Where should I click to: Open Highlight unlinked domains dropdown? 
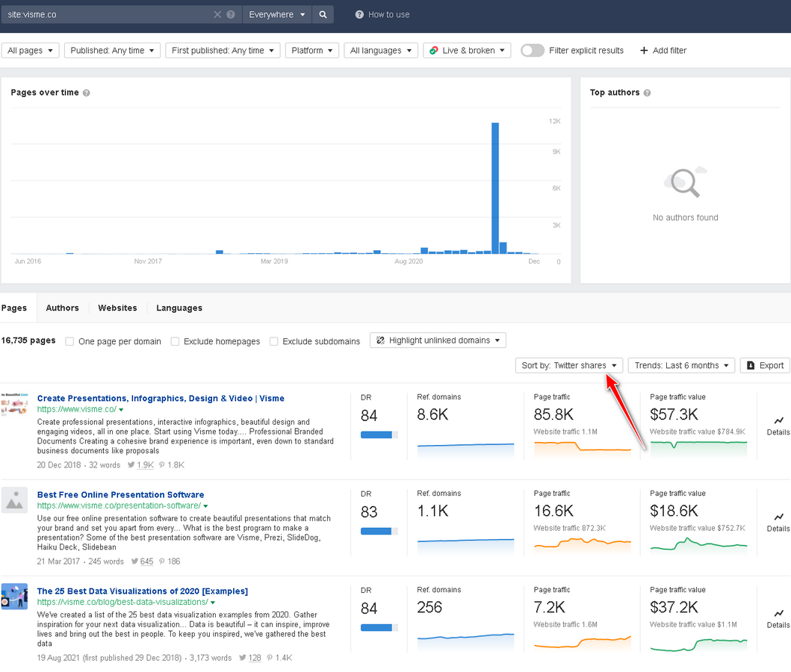coord(438,340)
